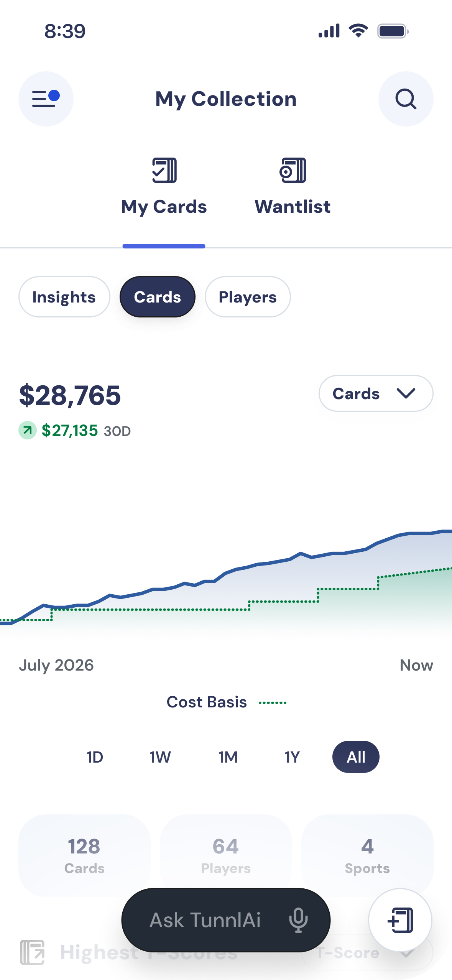Open the Players pill filter

pos(248,297)
